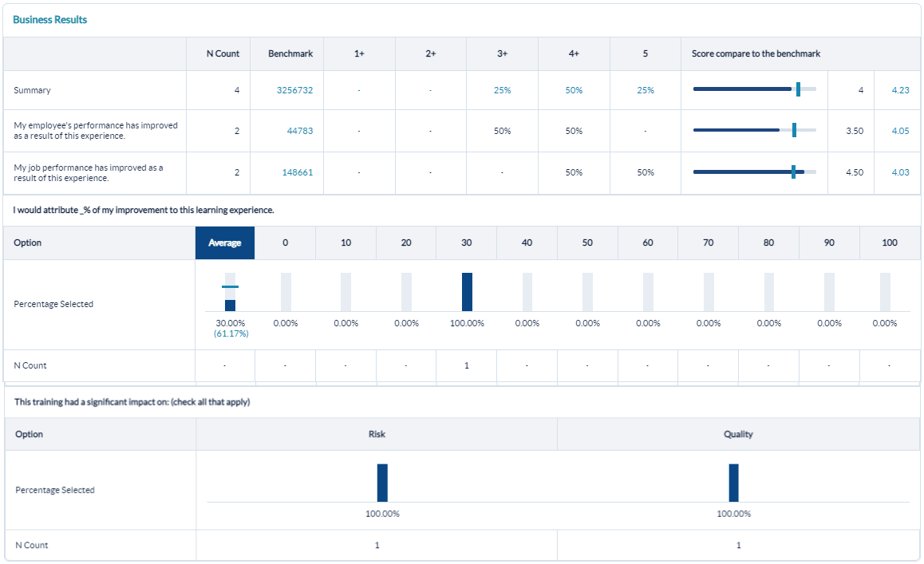Click the Business Results section title
The height and width of the screenshot is (564, 924).
tap(49, 18)
